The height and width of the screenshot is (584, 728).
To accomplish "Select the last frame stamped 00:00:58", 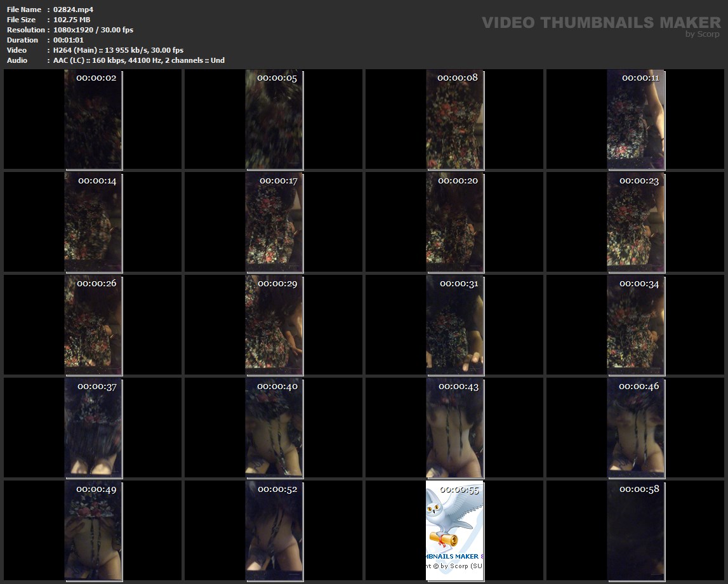I will click(636, 530).
